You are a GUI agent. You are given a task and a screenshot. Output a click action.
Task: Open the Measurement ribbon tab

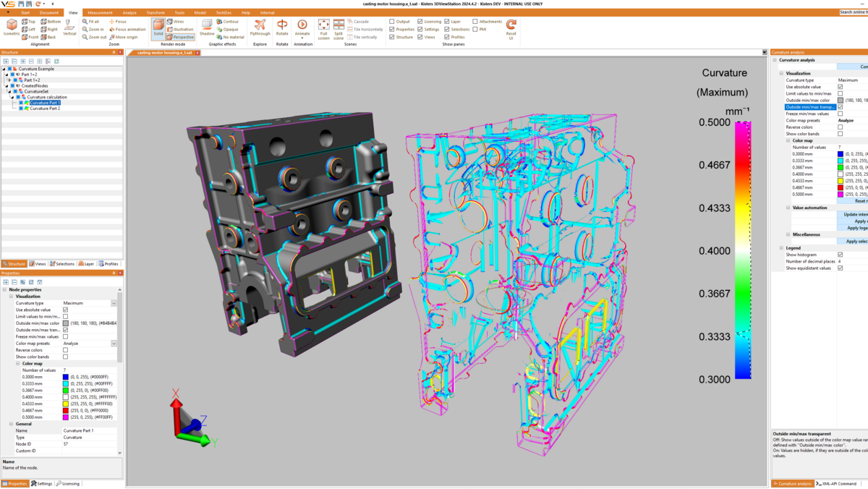point(100,13)
